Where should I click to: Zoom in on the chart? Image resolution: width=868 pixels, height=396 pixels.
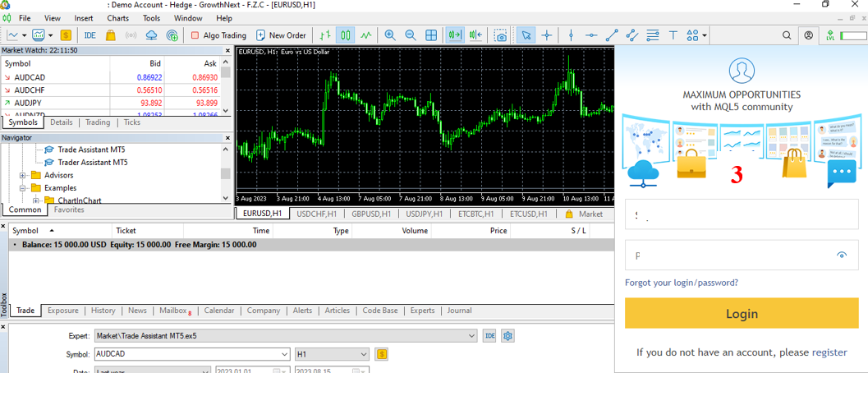click(390, 35)
